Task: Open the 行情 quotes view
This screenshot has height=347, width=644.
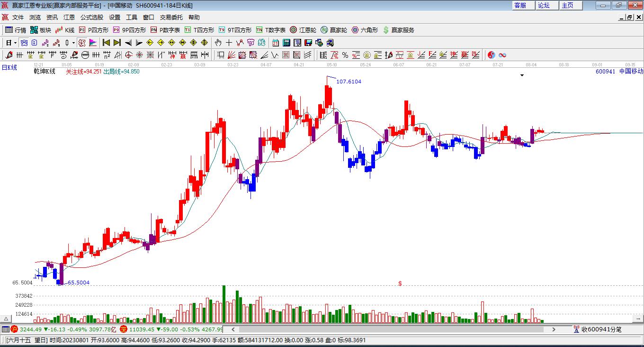Action: point(15,30)
